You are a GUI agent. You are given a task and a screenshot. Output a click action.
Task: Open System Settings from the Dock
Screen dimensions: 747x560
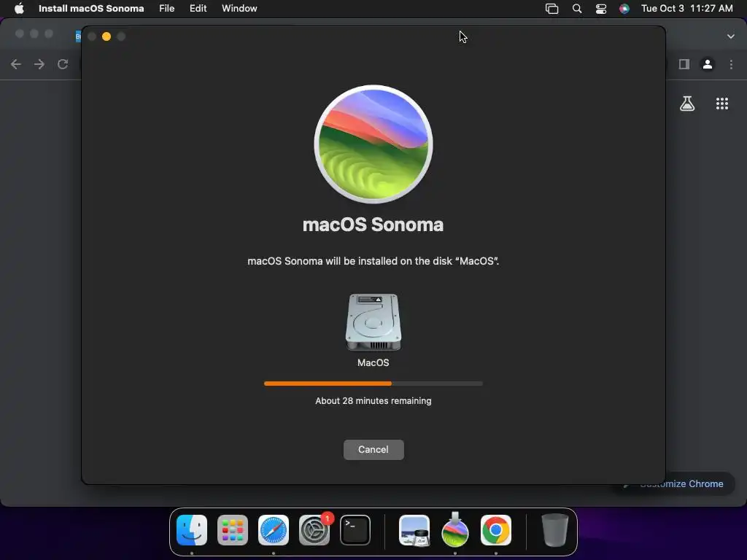(x=314, y=530)
